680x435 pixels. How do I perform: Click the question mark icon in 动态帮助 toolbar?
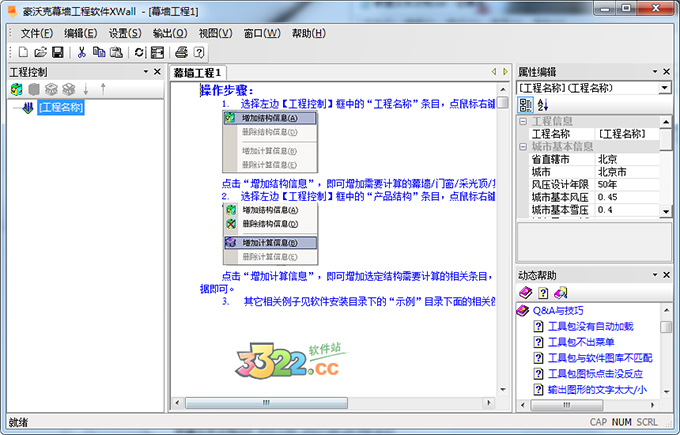543,293
